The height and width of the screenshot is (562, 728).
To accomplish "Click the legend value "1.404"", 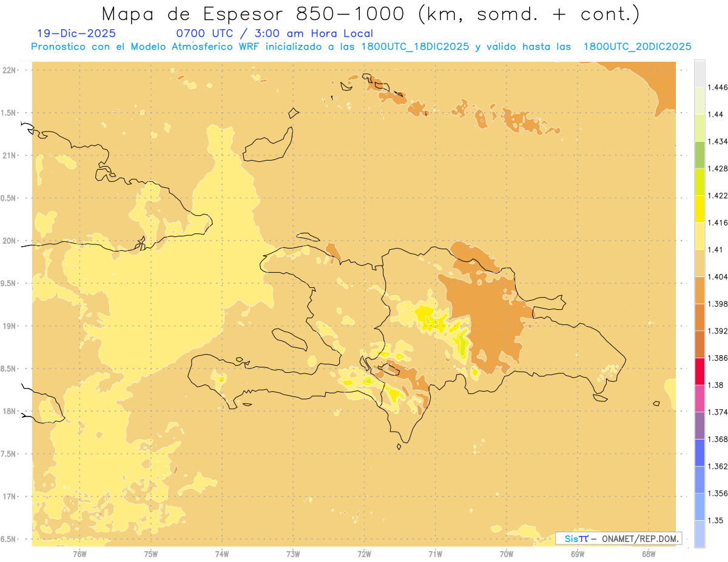I will coord(718,276).
